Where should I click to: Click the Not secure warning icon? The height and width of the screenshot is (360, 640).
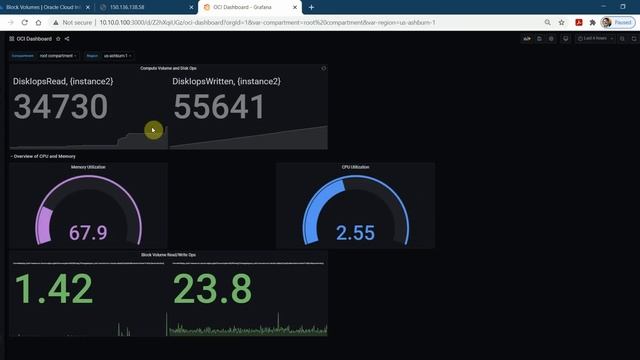coord(56,22)
